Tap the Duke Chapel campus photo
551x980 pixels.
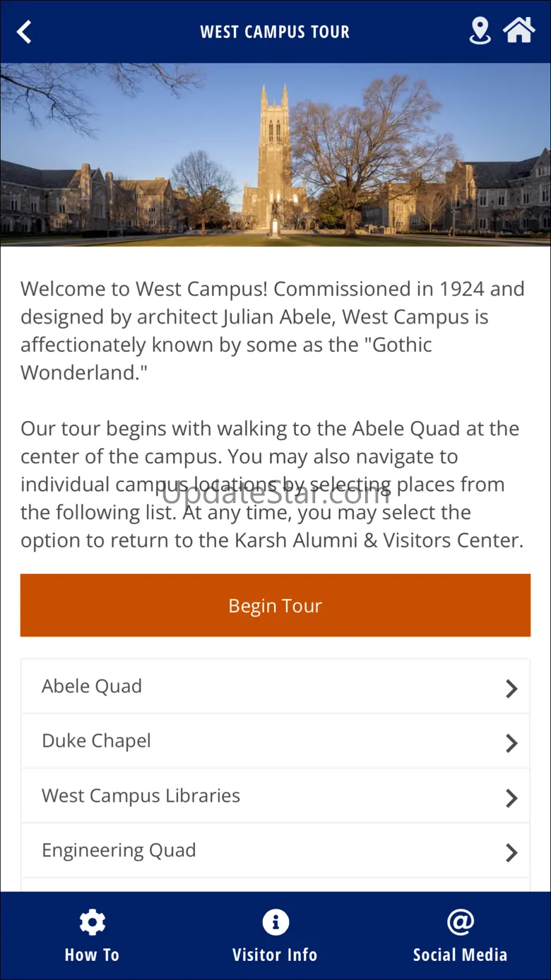click(x=275, y=155)
